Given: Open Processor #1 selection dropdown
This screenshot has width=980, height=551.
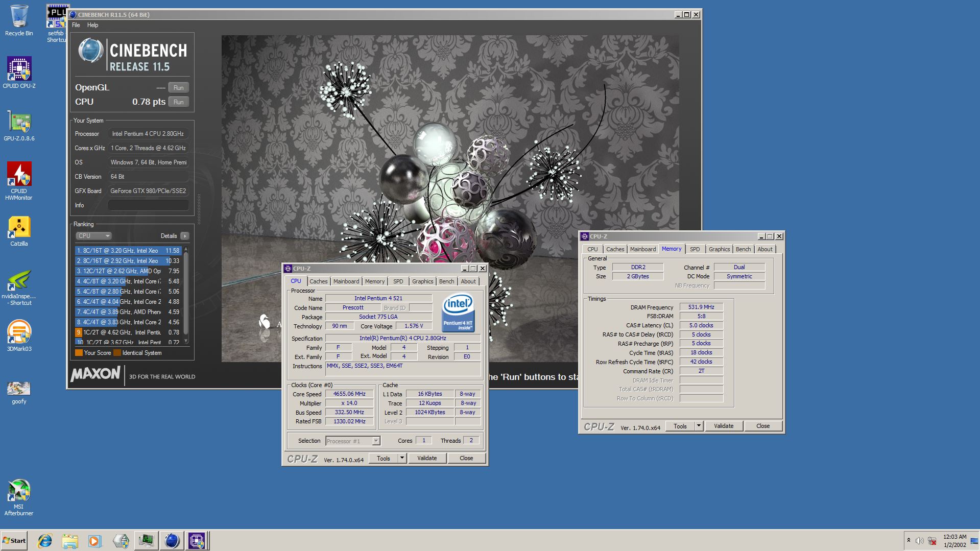Looking at the screenshot, I should point(353,441).
